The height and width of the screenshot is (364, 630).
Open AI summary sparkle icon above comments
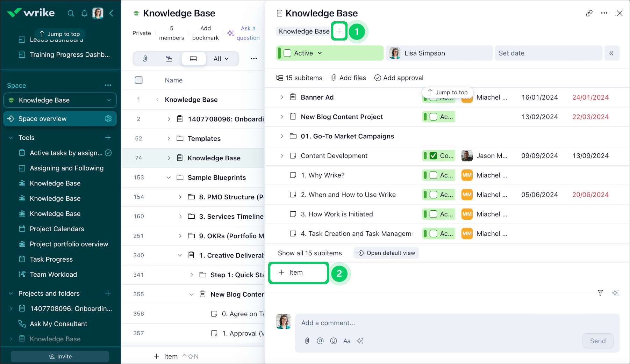616,293
